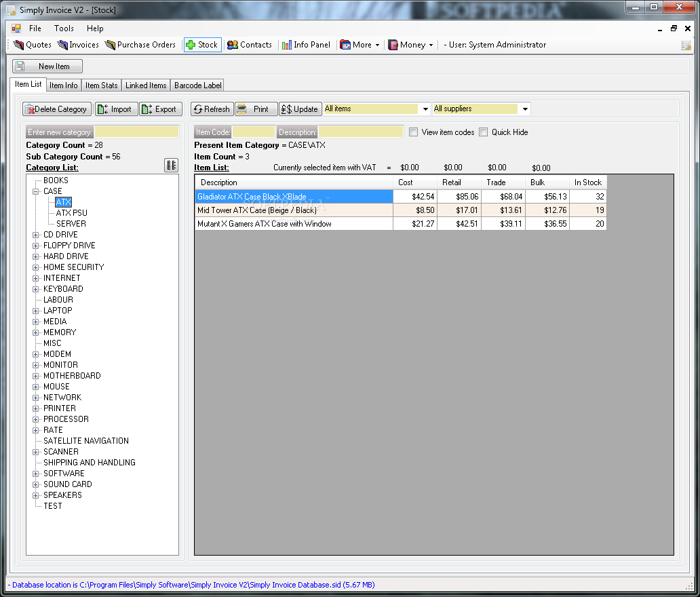Select the TEST category

[x=53, y=506]
